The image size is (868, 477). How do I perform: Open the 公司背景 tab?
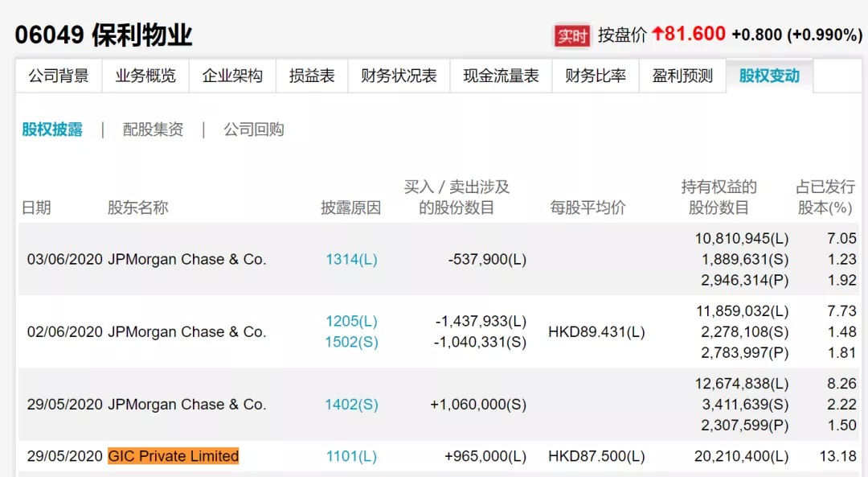pos(59,76)
